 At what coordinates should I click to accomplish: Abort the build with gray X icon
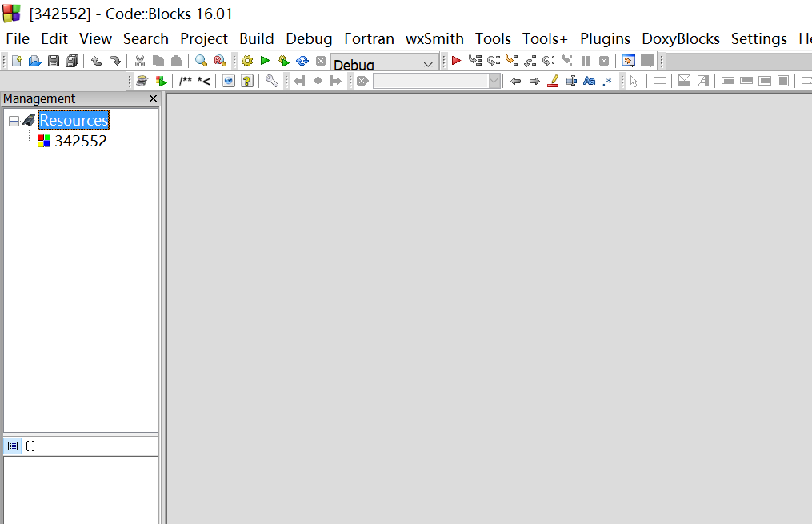click(321, 61)
